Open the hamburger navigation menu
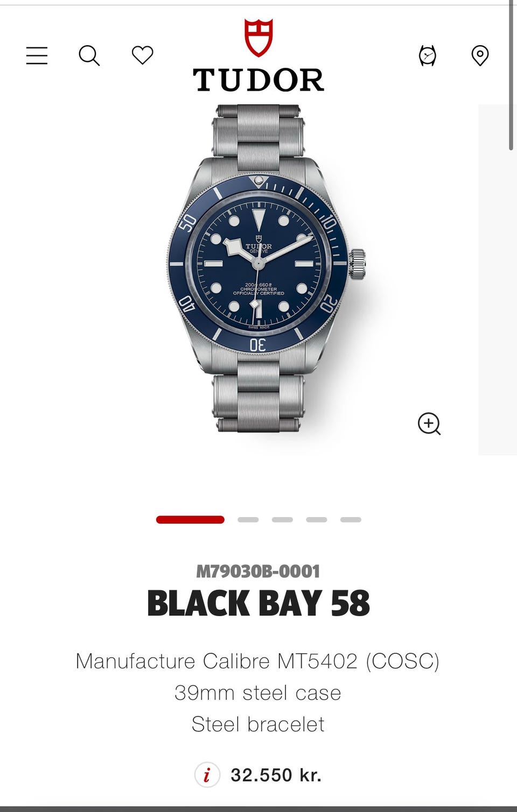 click(37, 55)
